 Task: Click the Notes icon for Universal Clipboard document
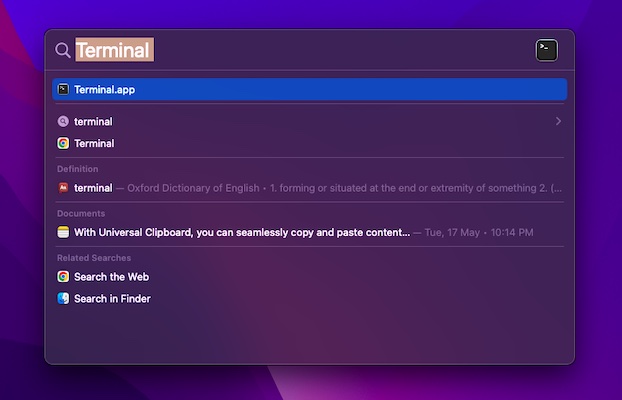tap(63, 232)
